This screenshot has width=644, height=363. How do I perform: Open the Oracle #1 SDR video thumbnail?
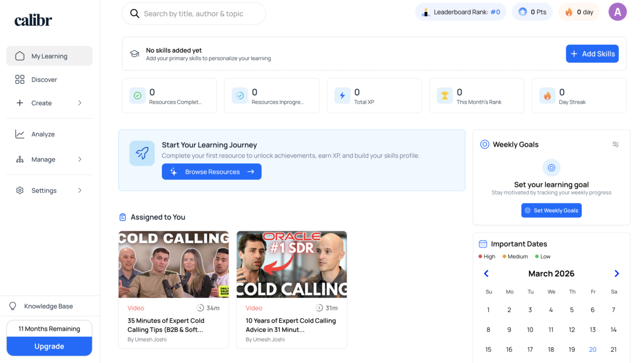click(x=291, y=264)
